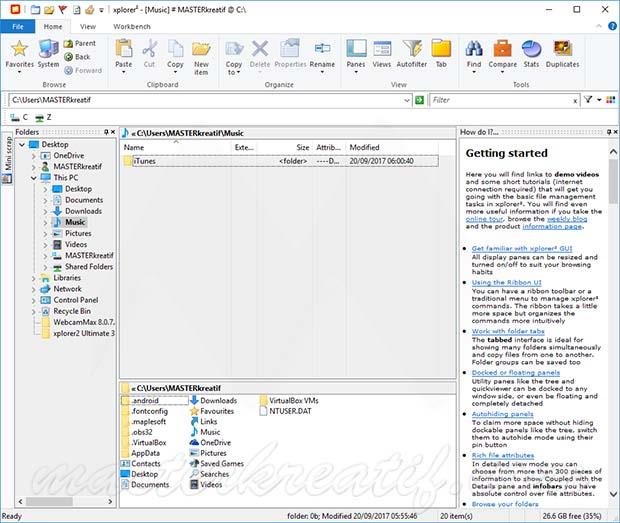Image resolution: width=620 pixels, height=523 pixels.
Task: Close the How do I panel
Action: [616, 132]
